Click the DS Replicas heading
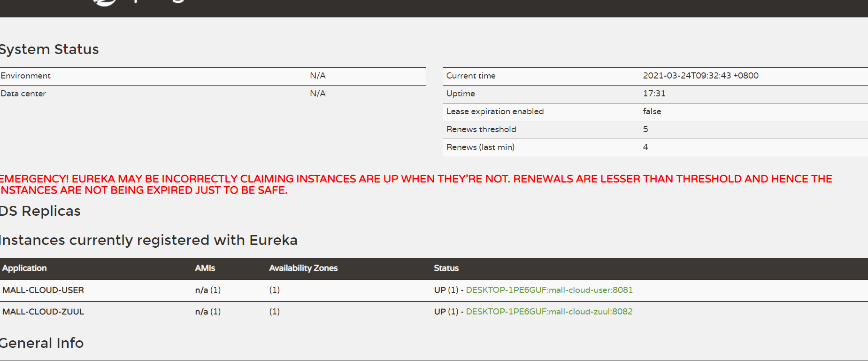 click(x=40, y=211)
